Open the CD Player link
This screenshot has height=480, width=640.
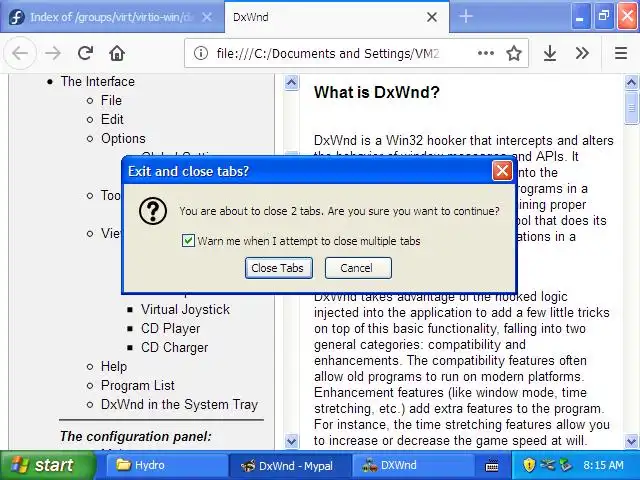tap(170, 328)
